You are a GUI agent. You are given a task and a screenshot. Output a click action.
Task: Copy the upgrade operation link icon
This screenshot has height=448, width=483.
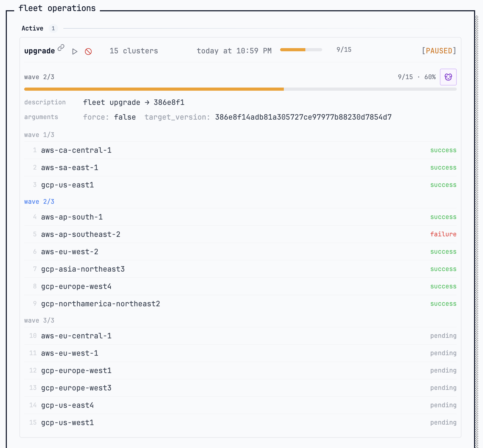pos(61,48)
